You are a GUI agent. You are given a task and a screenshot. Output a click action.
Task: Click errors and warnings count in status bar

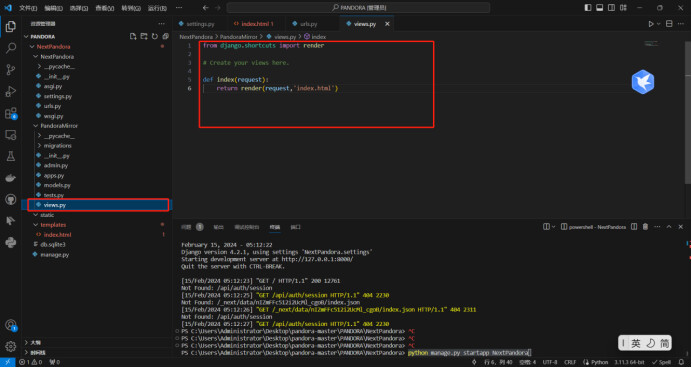click(30, 362)
